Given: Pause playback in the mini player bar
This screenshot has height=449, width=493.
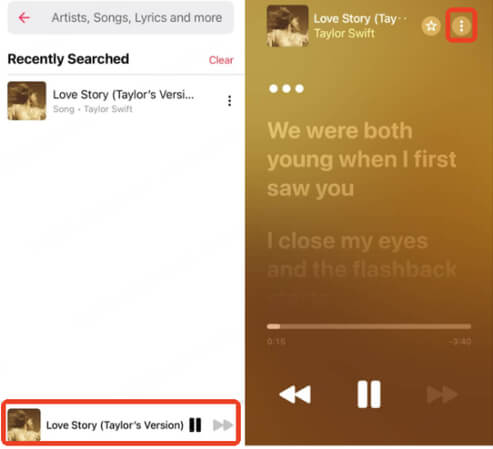Looking at the screenshot, I should 195,425.
